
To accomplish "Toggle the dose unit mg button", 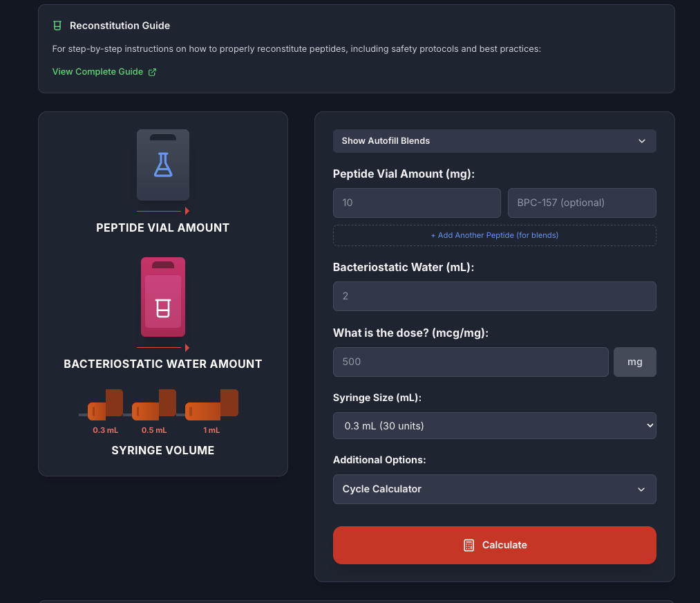I will click(x=634, y=362).
